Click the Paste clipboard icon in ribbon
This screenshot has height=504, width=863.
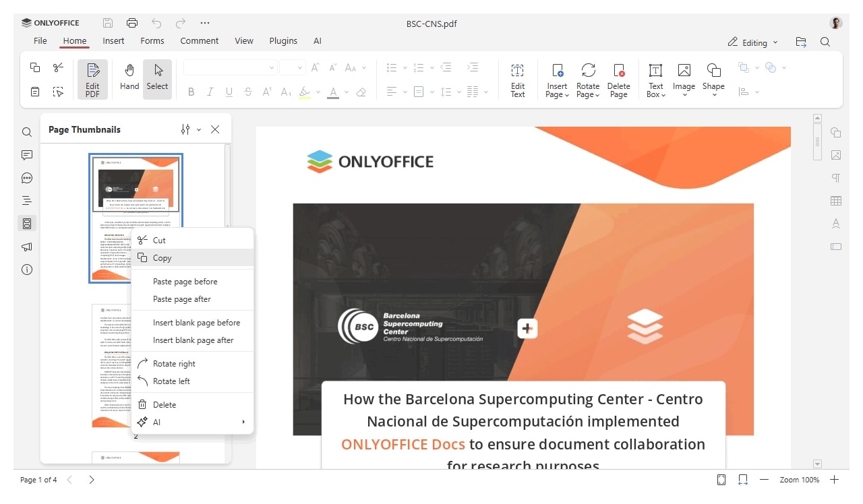(35, 92)
